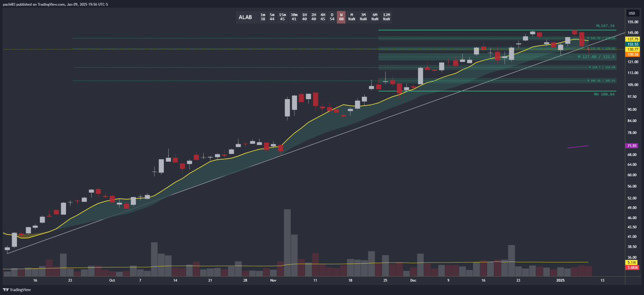The width and height of the screenshot is (644, 295).
Task: Click the red 3.68M volume tag
Action: pyautogui.click(x=632, y=268)
